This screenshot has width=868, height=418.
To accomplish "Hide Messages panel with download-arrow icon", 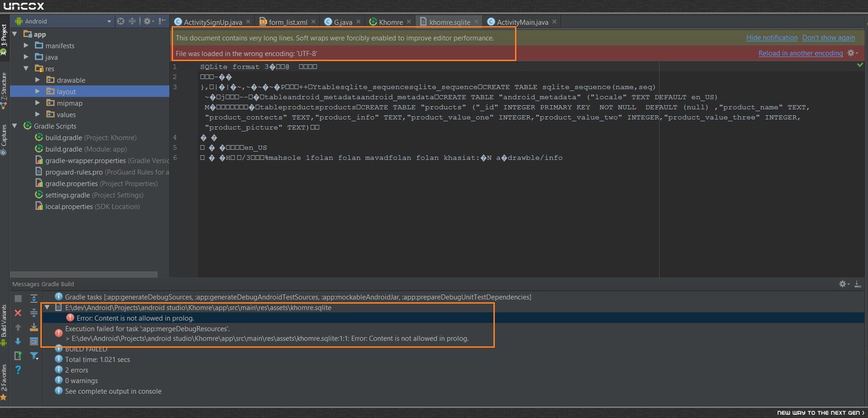I will [x=857, y=284].
